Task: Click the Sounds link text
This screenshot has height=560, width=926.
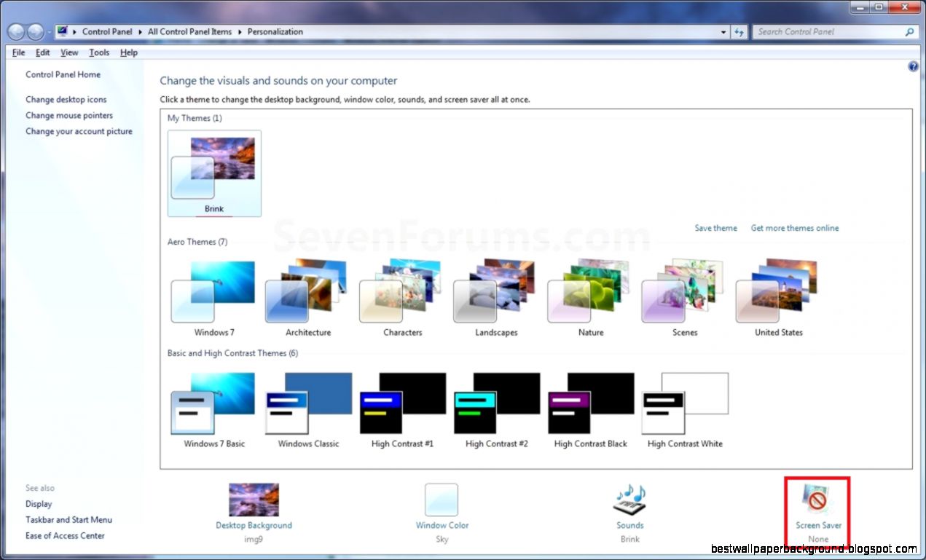Action: tap(630, 525)
